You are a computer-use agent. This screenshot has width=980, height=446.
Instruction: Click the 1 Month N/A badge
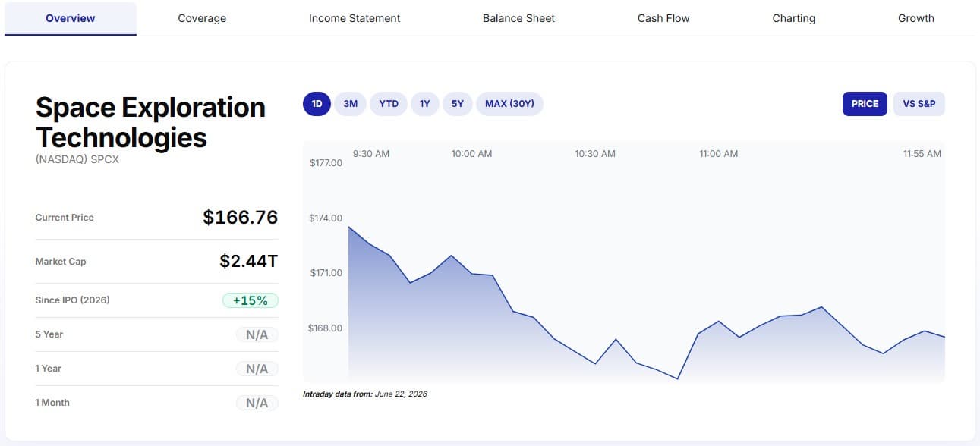tap(257, 403)
